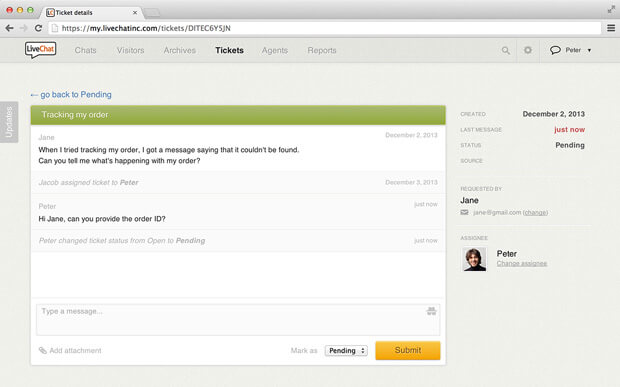Open the Updates side tab
620x387 pixels.
pyautogui.click(x=9, y=122)
